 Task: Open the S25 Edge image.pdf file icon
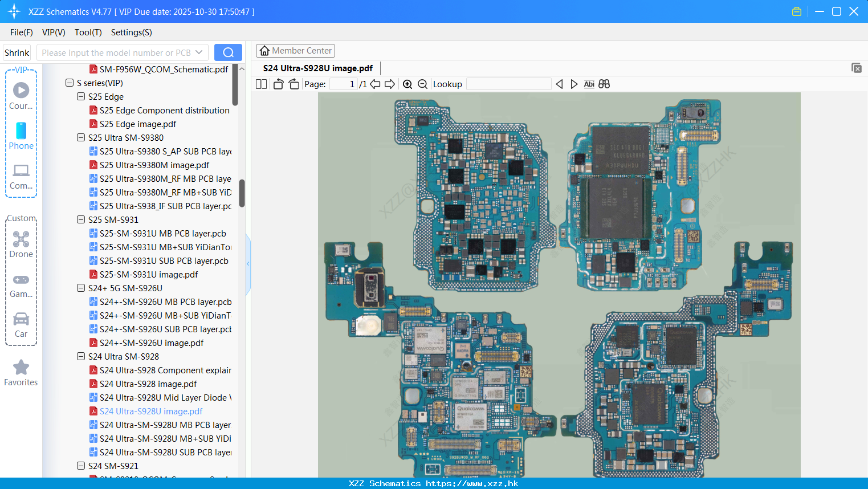coord(93,124)
